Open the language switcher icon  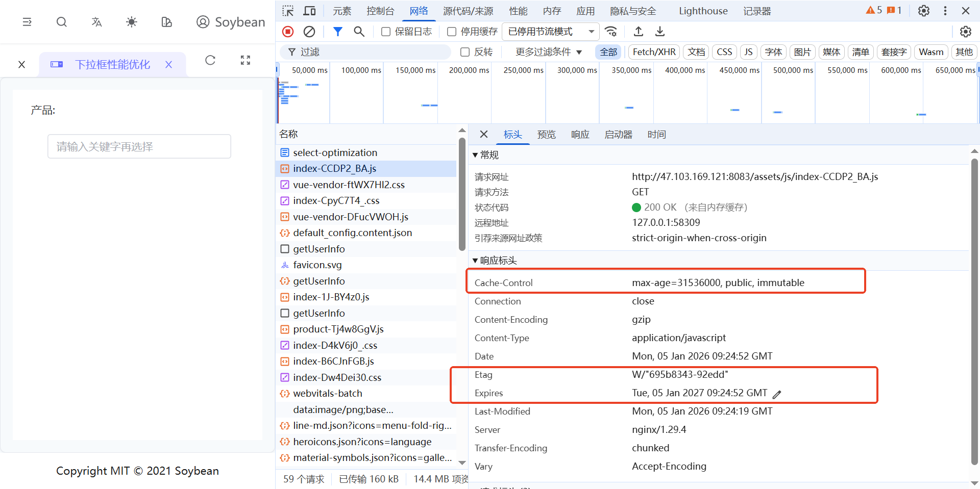[x=96, y=22]
